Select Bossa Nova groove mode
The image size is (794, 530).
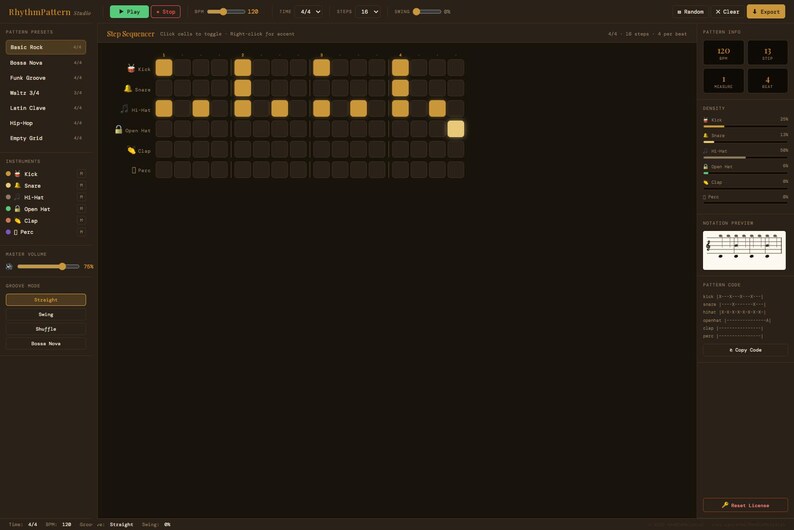[x=46, y=344]
